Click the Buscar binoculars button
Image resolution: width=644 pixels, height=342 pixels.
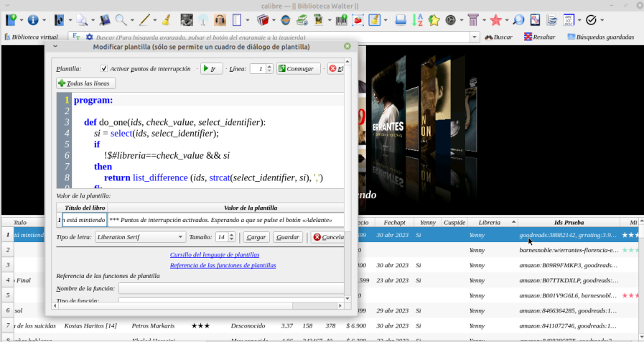(x=498, y=37)
